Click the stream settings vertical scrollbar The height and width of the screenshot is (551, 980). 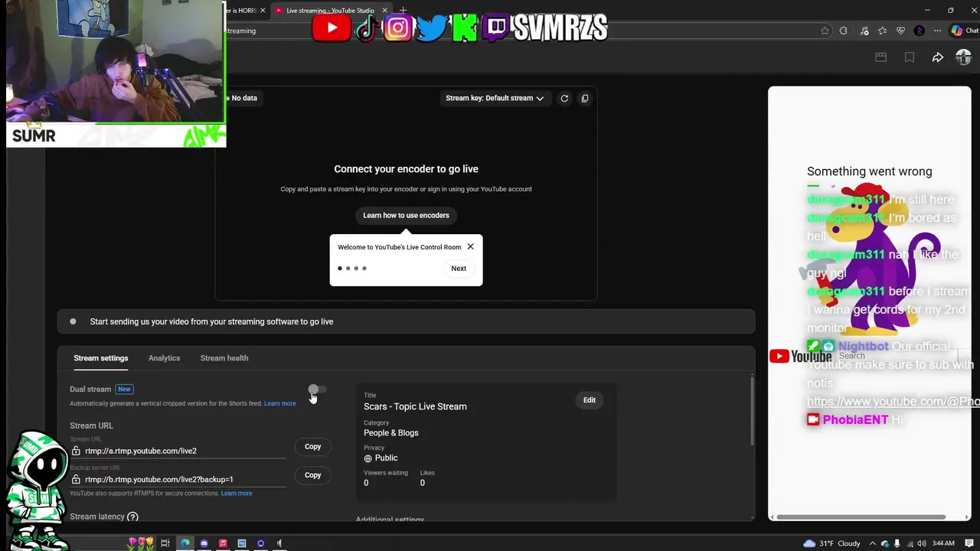(x=753, y=412)
